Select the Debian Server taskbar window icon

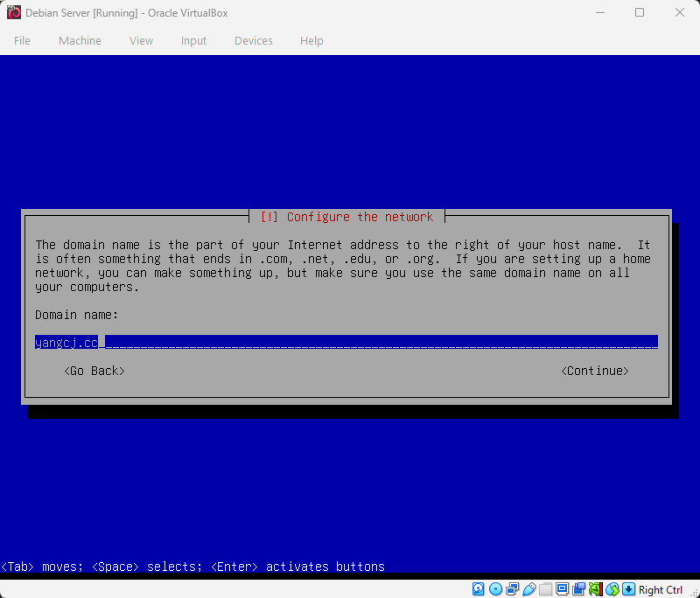[x=12, y=12]
